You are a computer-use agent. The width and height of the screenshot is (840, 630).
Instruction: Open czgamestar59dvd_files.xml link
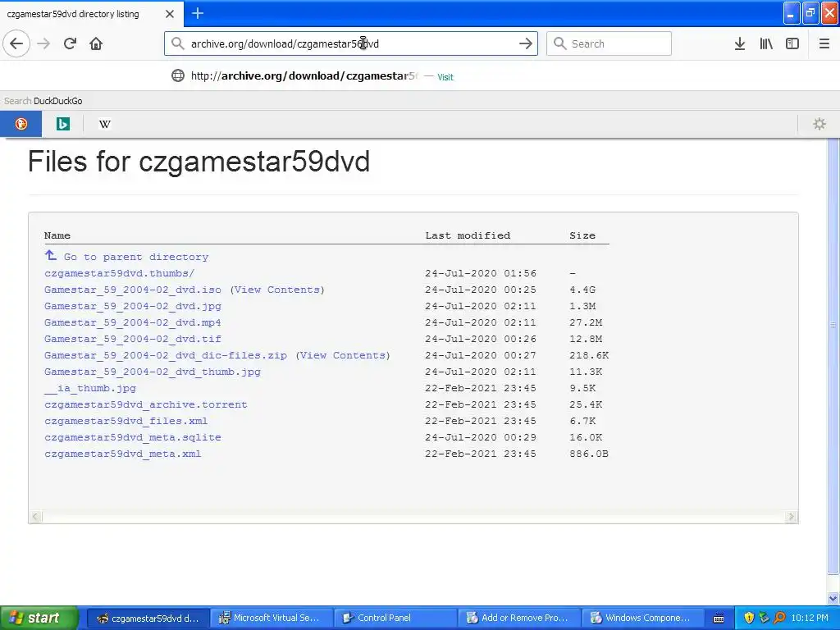(x=126, y=421)
